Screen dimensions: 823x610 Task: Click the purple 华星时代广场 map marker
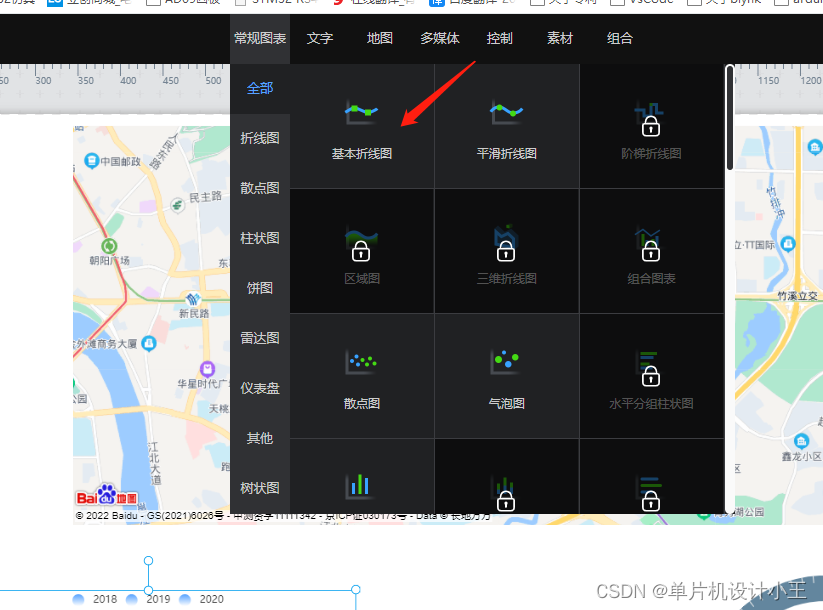point(208,369)
